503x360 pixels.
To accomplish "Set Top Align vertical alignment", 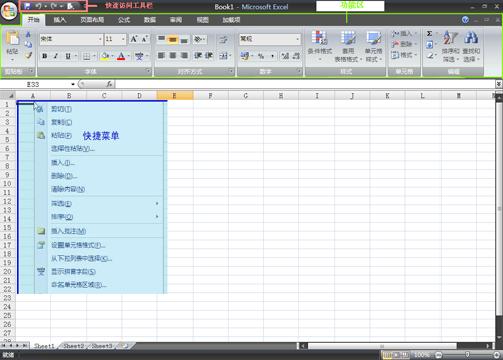I will coord(161,39).
